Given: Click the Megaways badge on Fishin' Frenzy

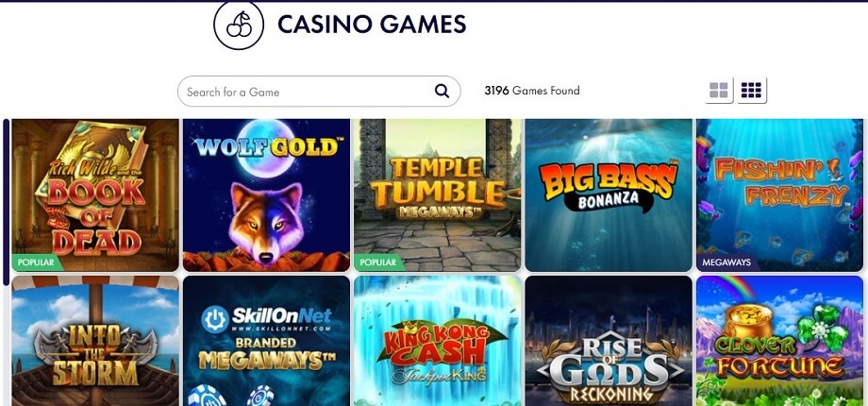Looking at the screenshot, I should click(726, 262).
